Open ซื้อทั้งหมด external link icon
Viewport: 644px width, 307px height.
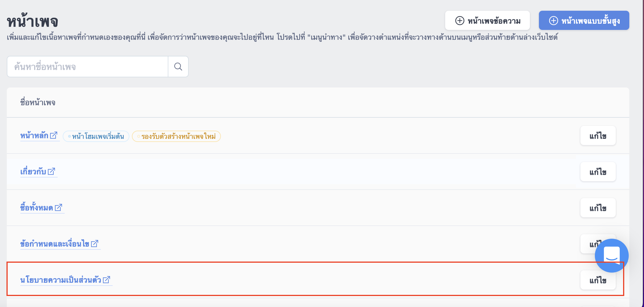pyautogui.click(x=58, y=208)
